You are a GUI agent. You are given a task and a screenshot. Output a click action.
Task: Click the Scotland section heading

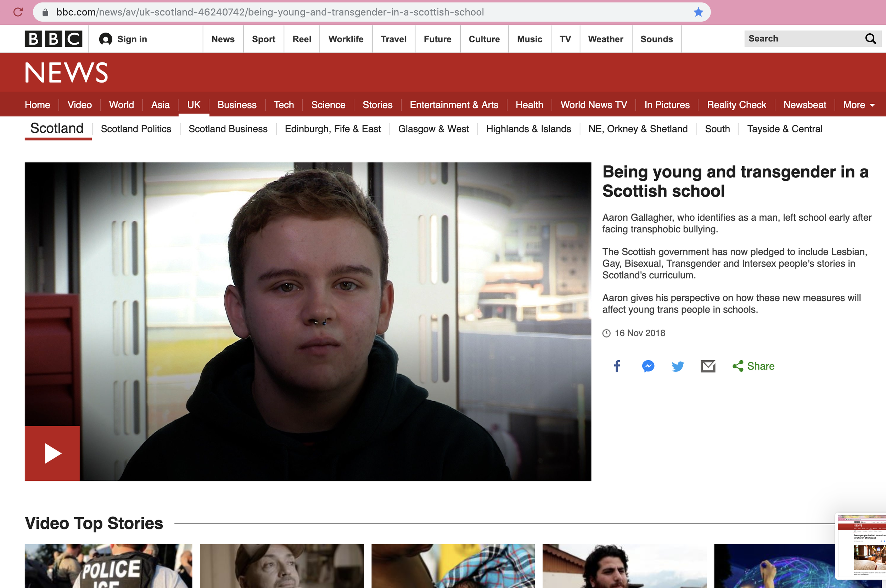pyautogui.click(x=57, y=129)
